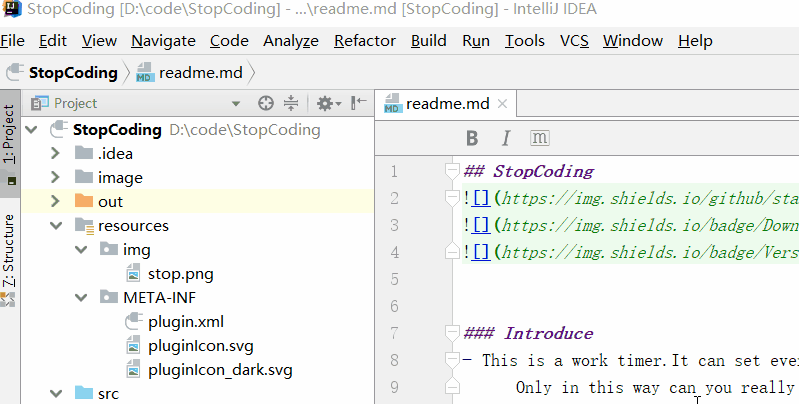Open the Code menu
The image size is (799, 404).
pos(229,41)
